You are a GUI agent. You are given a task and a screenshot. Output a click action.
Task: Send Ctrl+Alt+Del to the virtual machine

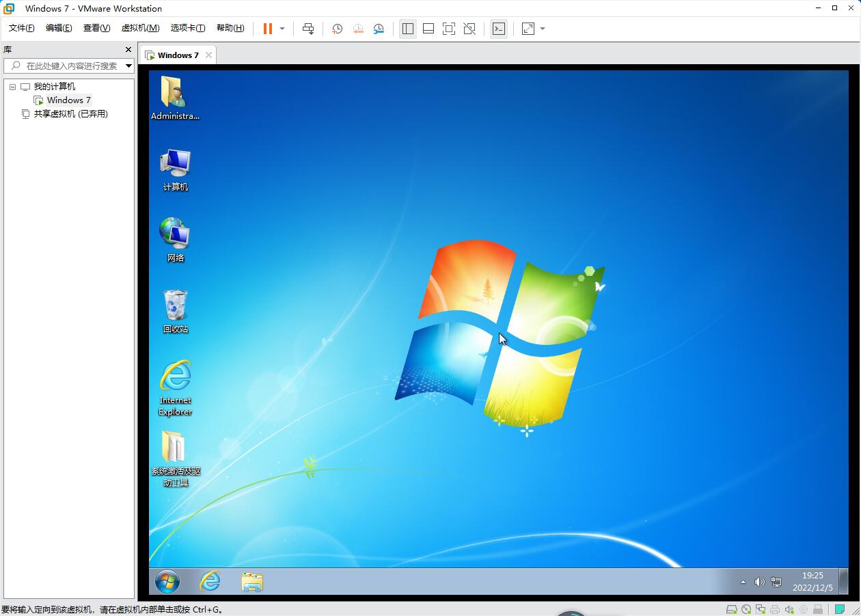(308, 29)
